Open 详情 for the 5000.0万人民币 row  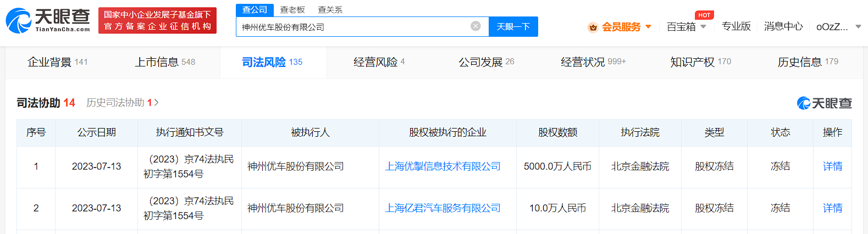832,166
